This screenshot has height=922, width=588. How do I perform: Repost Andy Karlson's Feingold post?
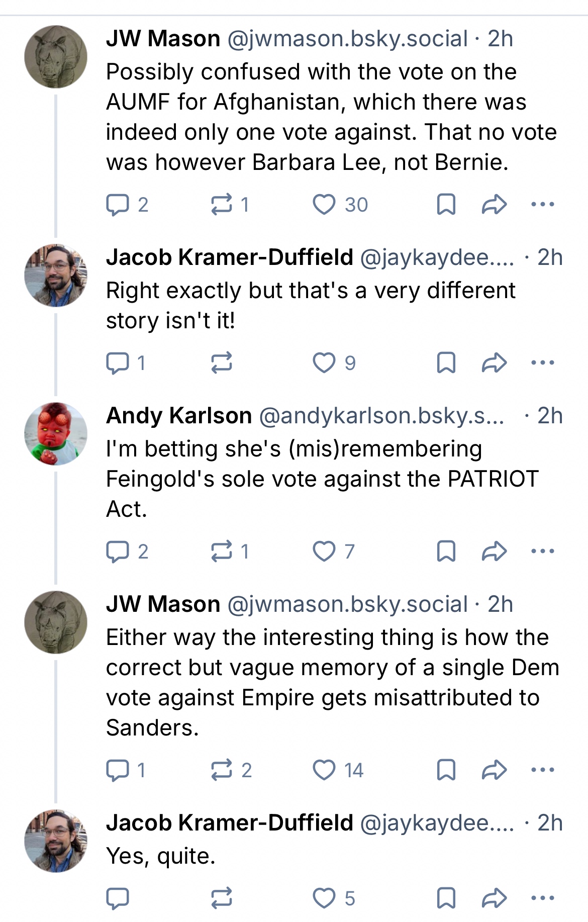pos(221,551)
